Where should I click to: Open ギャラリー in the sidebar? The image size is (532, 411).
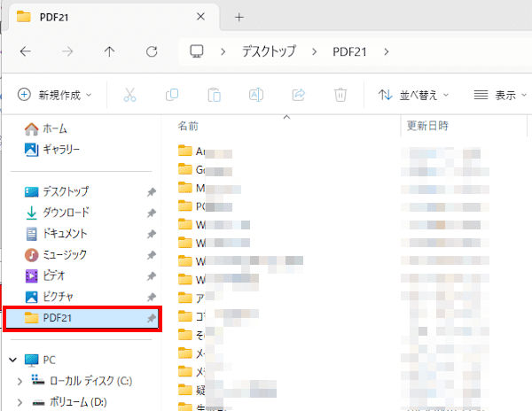click(61, 149)
